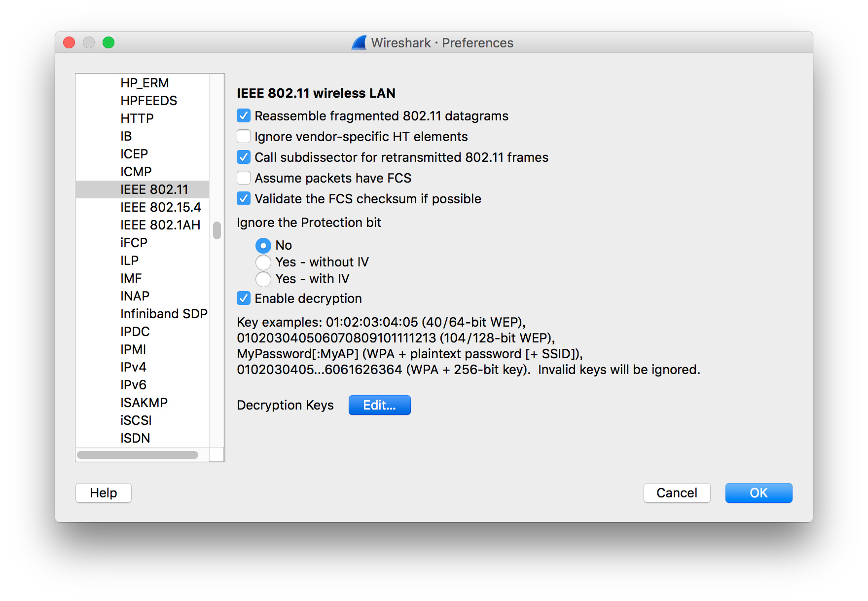Click the Ignore the Protection bit label
This screenshot has height=601, width=868.
click(x=309, y=223)
